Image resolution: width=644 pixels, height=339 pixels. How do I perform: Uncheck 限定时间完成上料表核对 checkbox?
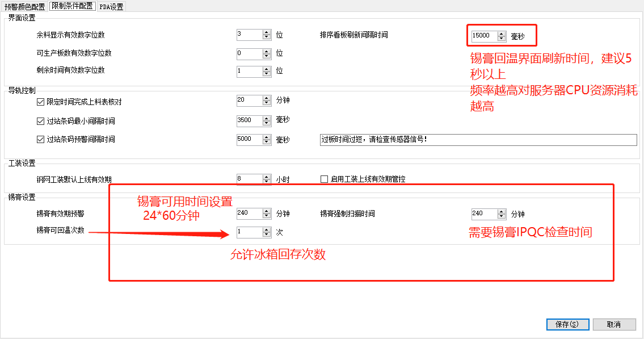(40, 102)
